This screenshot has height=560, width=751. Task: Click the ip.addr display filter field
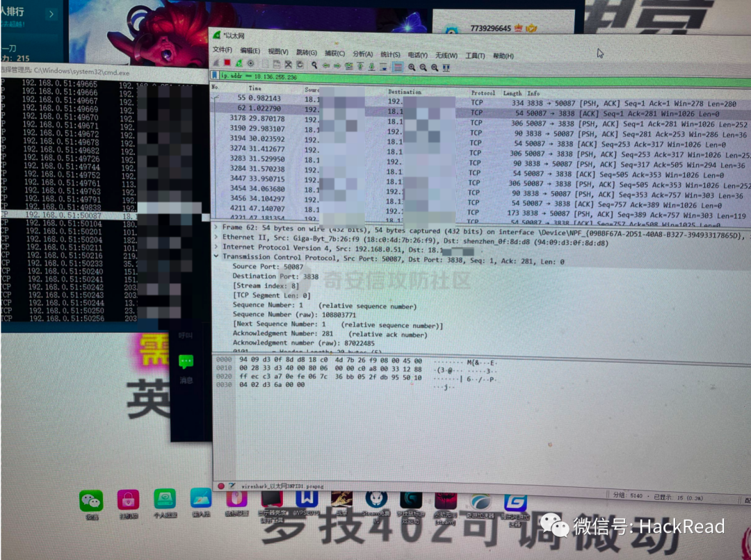pyautogui.click(x=484, y=79)
